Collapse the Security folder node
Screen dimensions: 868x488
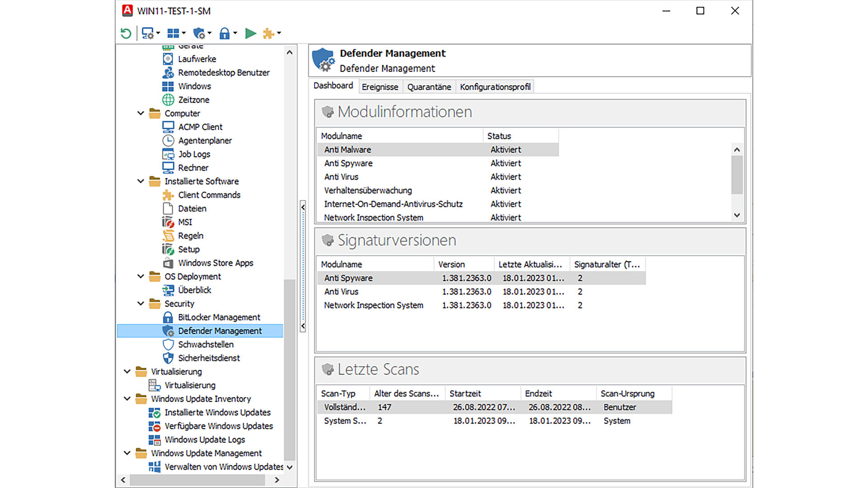141,303
